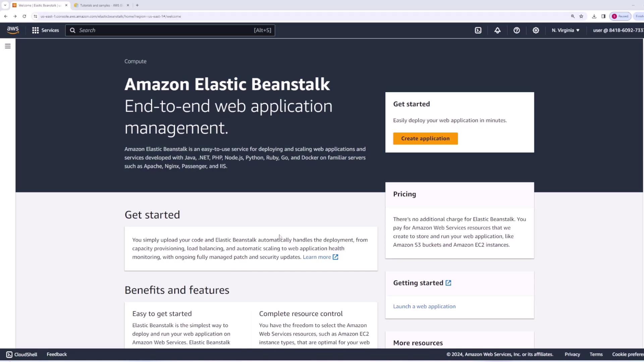Open the notifications bell icon
The height and width of the screenshot is (362, 644).
click(497, 30)
